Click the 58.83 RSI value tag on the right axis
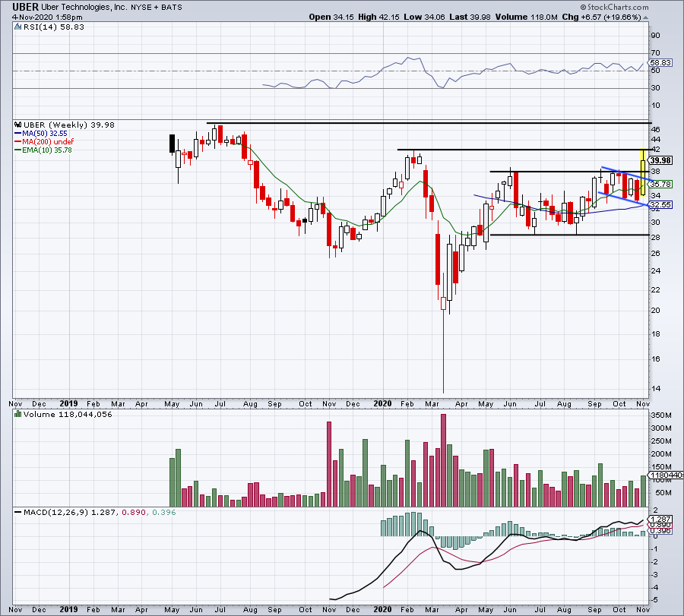 tap(660, 63)
